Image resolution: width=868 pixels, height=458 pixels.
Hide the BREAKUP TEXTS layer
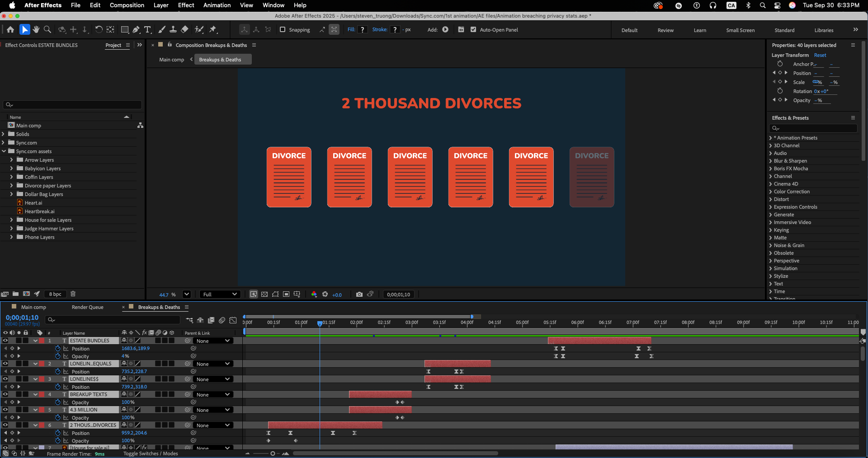click(x=5, y=394)
